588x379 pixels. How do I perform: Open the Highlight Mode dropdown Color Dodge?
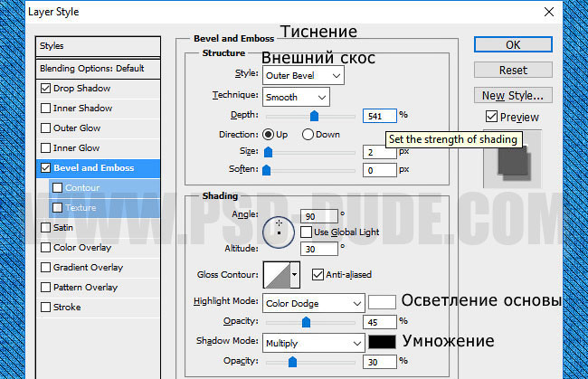[314, 303]
